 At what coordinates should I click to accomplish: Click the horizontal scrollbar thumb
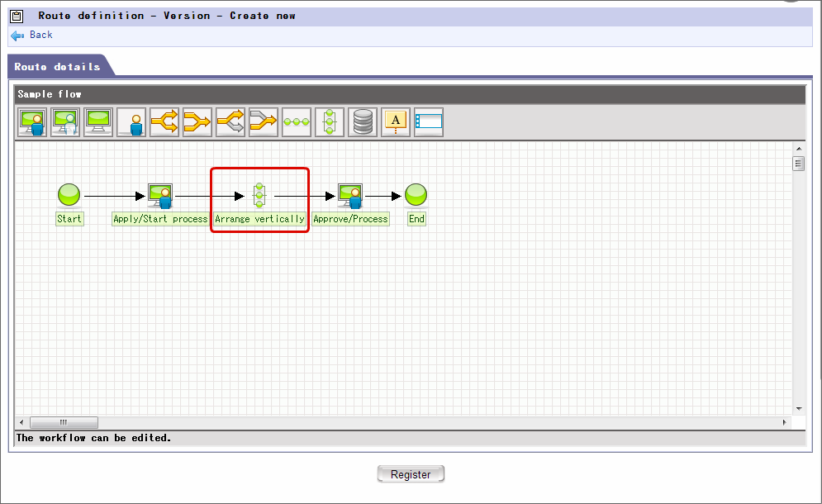(x=64, y=422)
